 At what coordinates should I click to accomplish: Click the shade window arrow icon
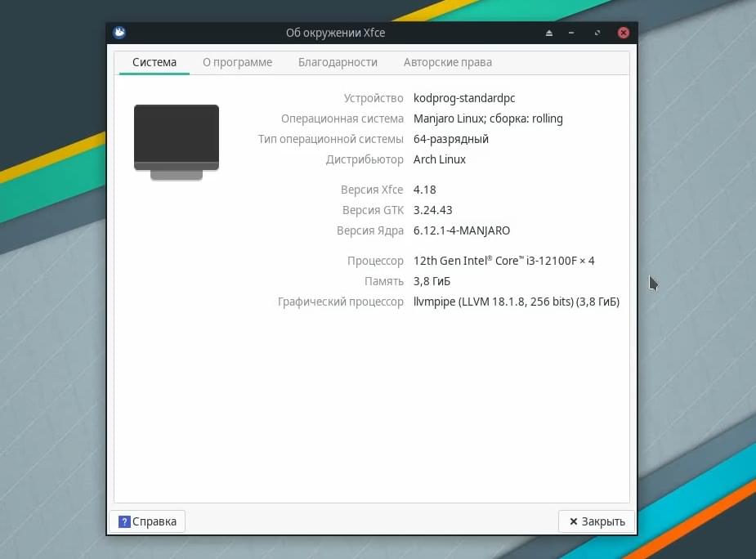(548, 33)
